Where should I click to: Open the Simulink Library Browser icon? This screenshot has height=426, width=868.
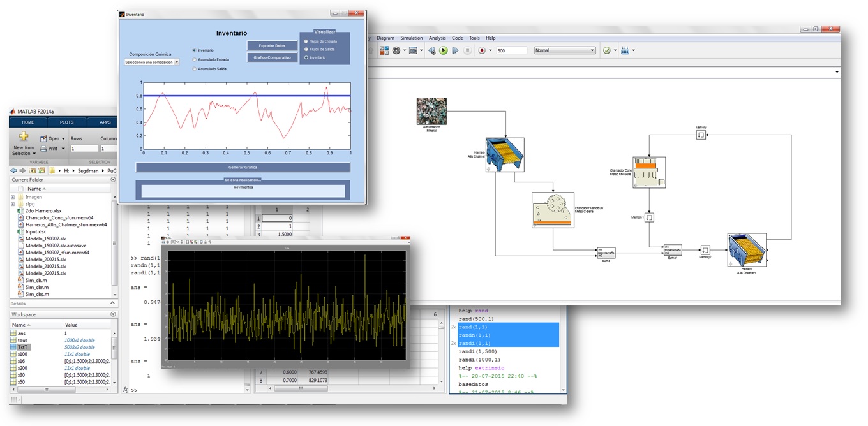(385, 50)
